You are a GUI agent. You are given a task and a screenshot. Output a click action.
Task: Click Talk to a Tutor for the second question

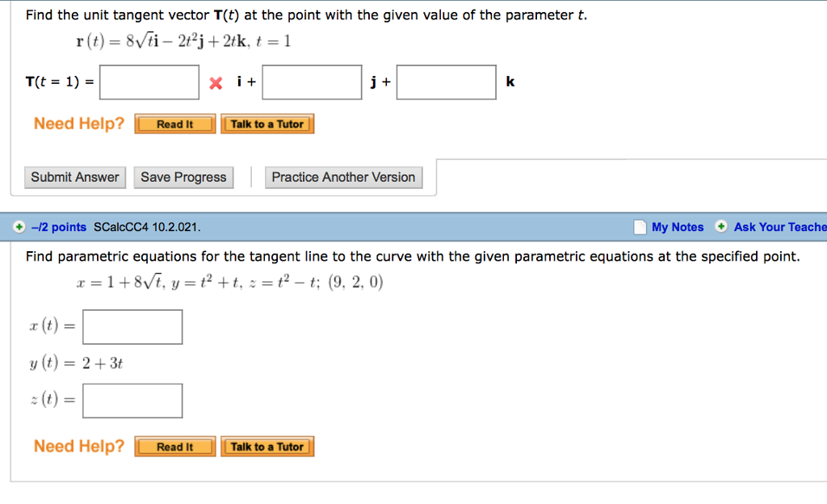tap(267, 446)
